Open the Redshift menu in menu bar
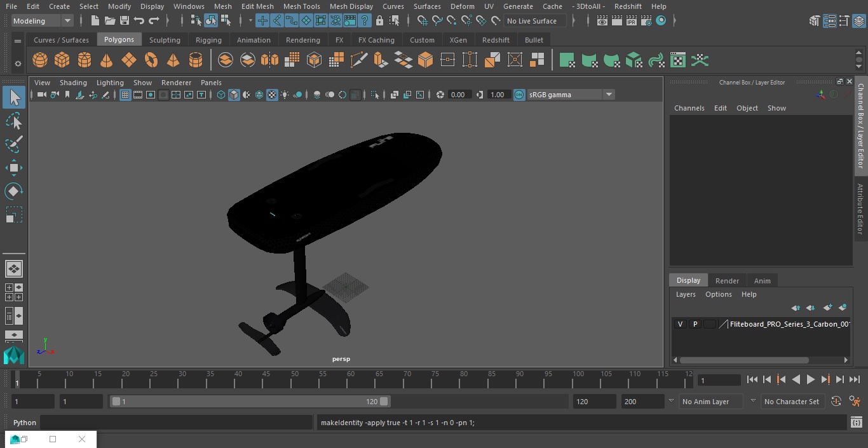The height and width of the screenshot is (448, 868). coord(627,6)
